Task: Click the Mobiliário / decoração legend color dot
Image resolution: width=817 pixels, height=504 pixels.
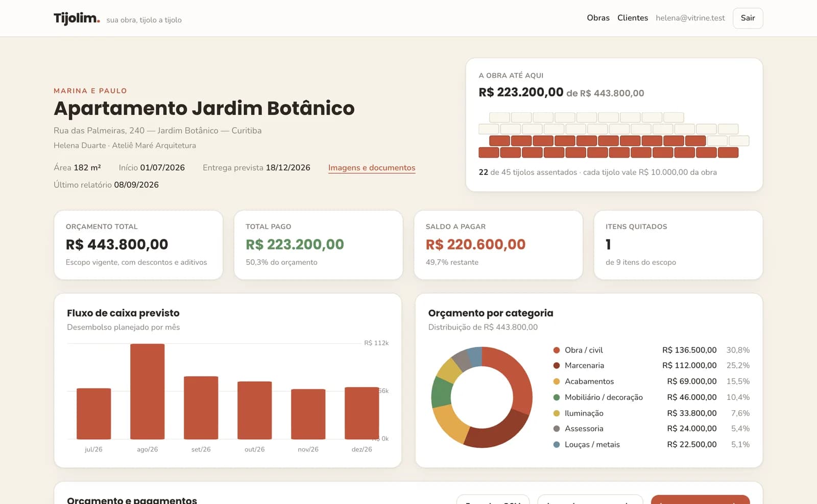Action: (x=557, y=397)
